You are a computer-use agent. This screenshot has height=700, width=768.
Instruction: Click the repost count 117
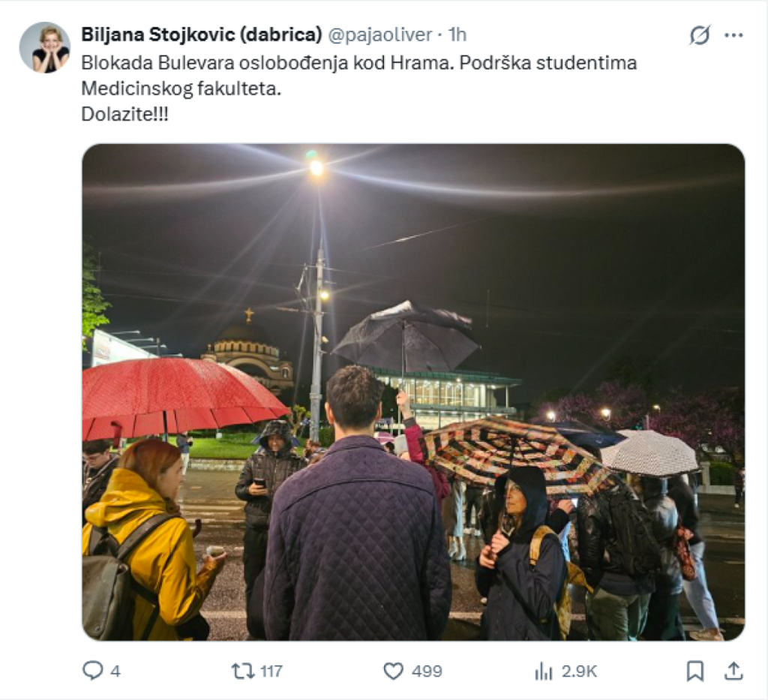(270, 671)
